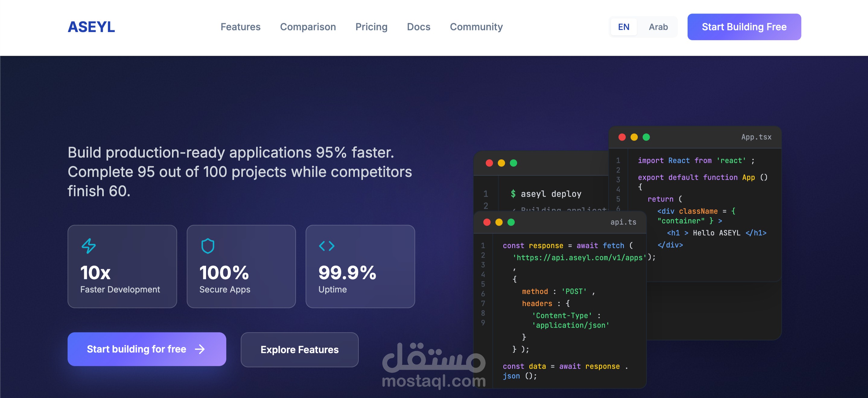Select the api.ts window title
The image size is (868, 398).
(x=623, y=222)
